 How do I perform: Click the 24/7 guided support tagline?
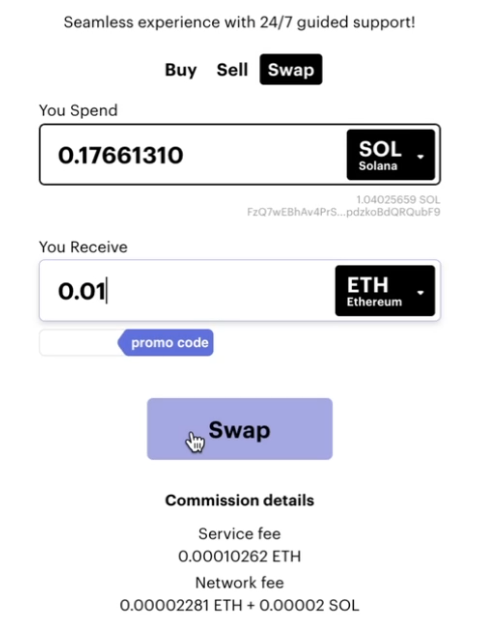click(239, 22)
